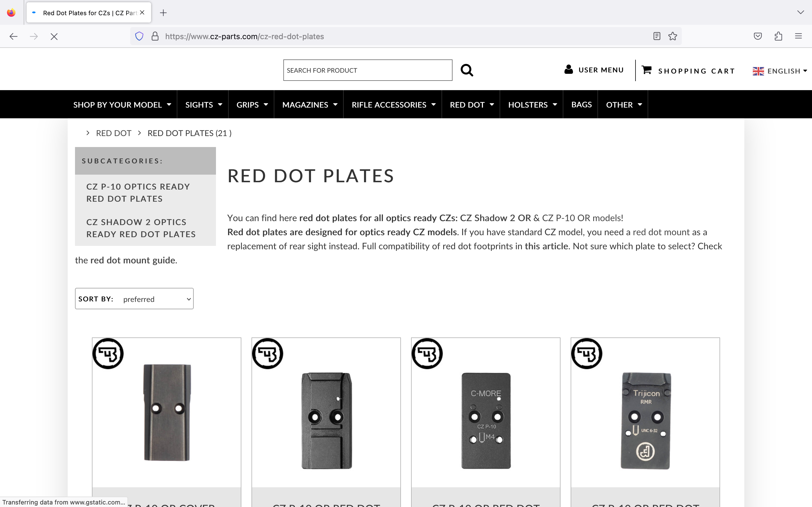Toggle Firefox reader view icon
This screenshot has width=812, height=507.
tap(657, 36)
